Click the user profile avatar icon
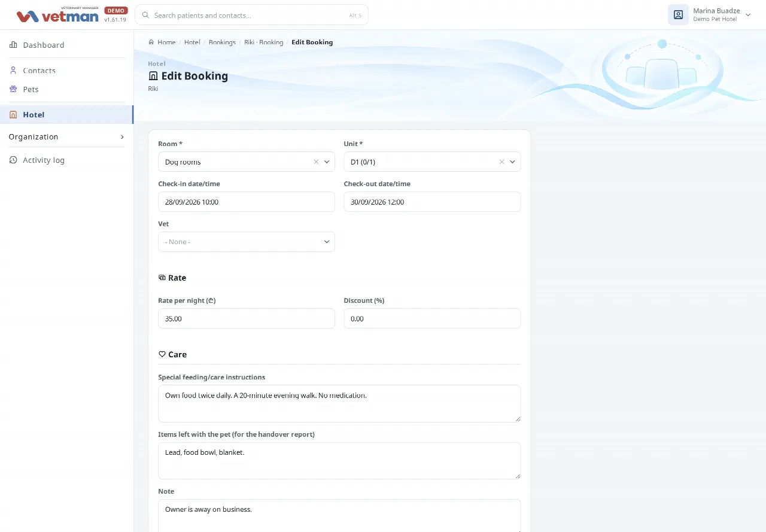 click(x=678, y=15)
